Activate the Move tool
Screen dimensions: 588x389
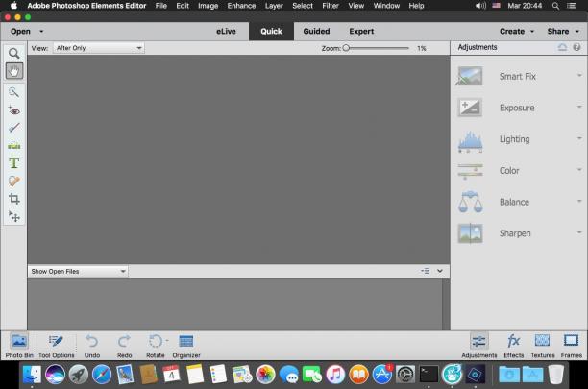(x=13, y=216)
